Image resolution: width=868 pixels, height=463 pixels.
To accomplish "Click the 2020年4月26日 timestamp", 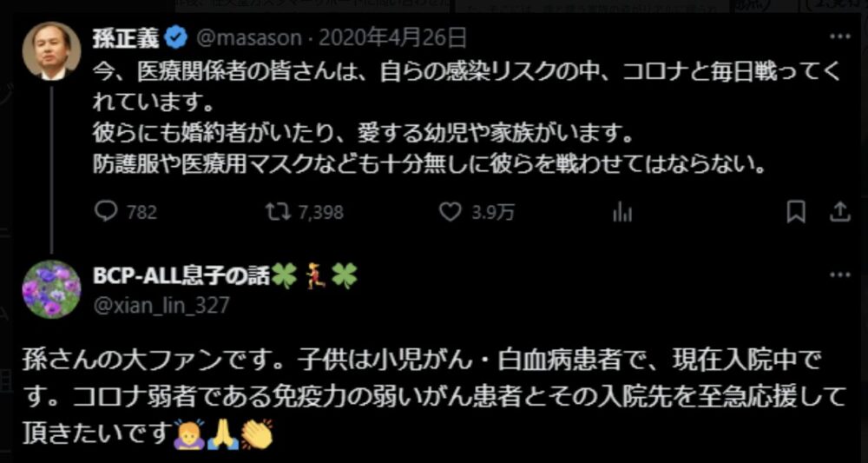I will pos(392,38).
